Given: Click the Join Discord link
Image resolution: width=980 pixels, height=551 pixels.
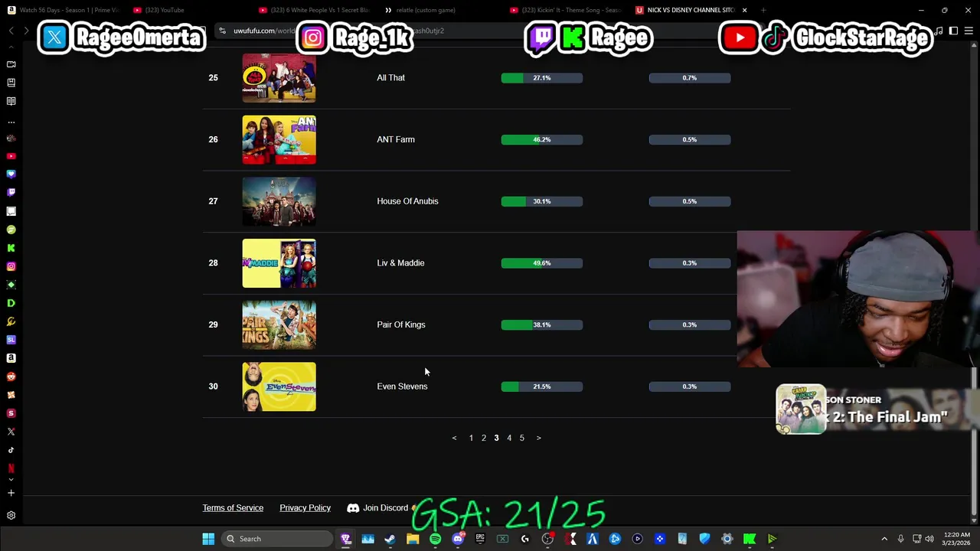Looking at the screenshot, I should click(x=385, y=508).
